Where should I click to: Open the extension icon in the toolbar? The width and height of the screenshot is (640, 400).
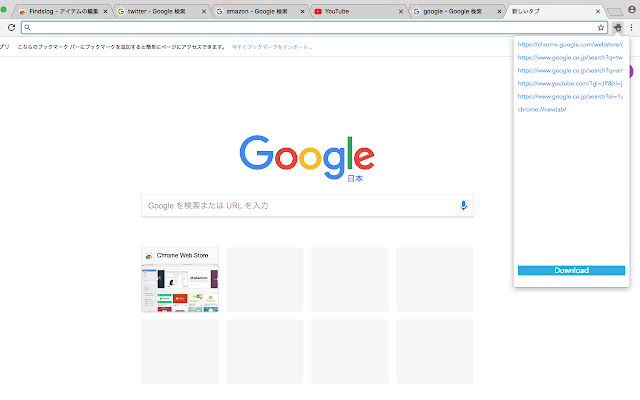(x=618, y=28)
